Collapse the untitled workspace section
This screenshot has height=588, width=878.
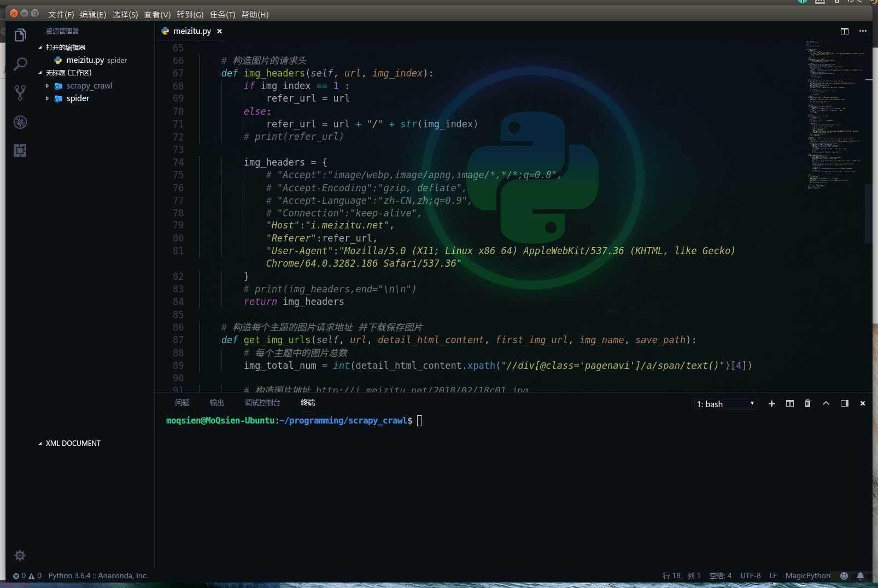[x=40, y=73]
